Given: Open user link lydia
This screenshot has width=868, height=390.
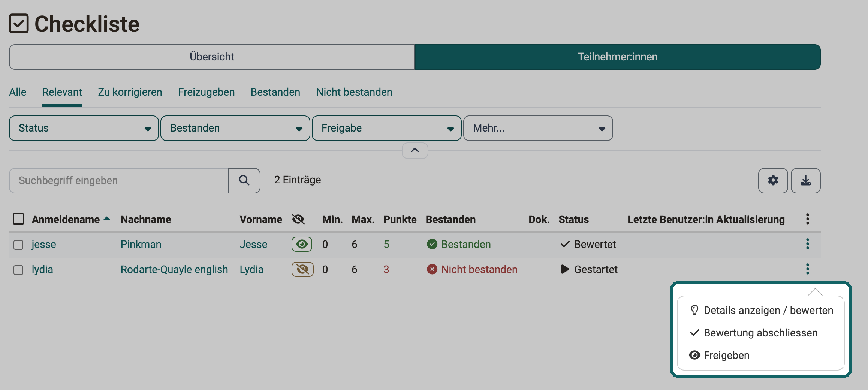Looking at the screenshot, I should click(42, 269).
